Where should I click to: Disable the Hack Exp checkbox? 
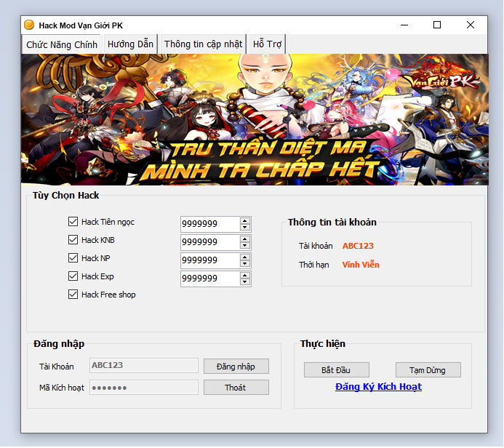click(x=73, y=276)
